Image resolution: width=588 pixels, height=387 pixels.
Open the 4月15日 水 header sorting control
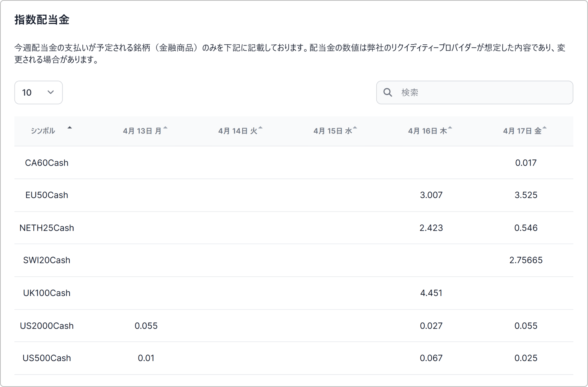pos(354,128)
